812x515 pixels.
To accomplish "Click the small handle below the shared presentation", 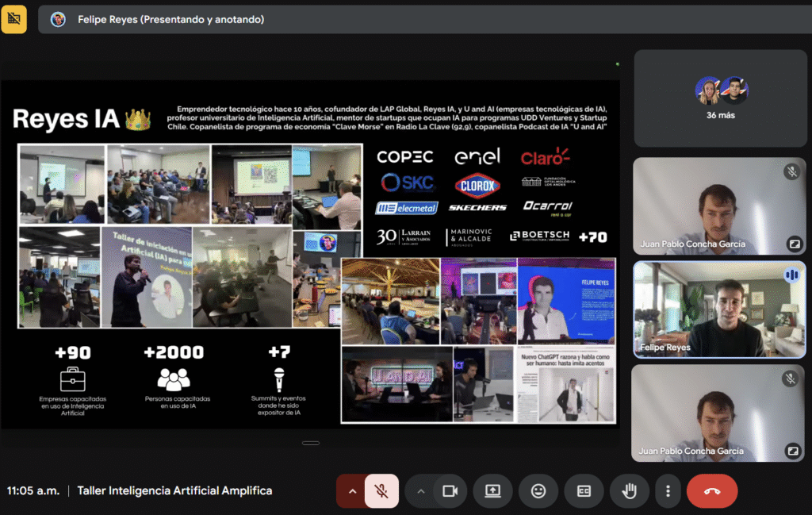I will (x=311, y=443).
